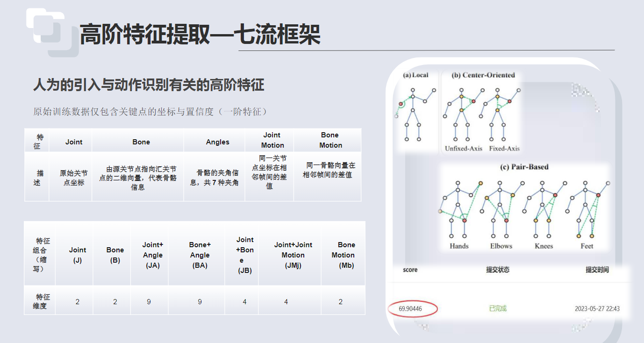The width and height of the screenshot is (644, 343).
Task: Select the green 已完成 status text
Action: [x=498, y=308]
